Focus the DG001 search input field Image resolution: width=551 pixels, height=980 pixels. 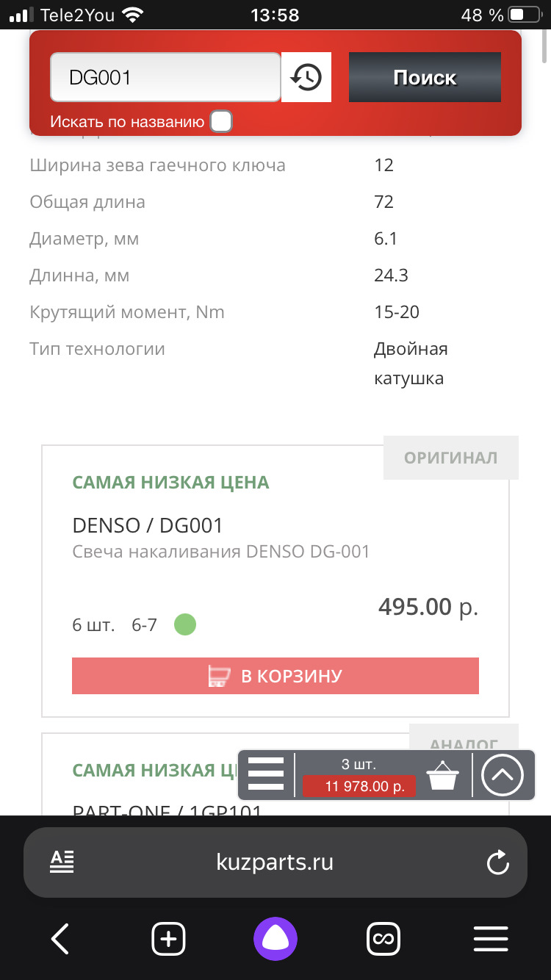(165, 77)
